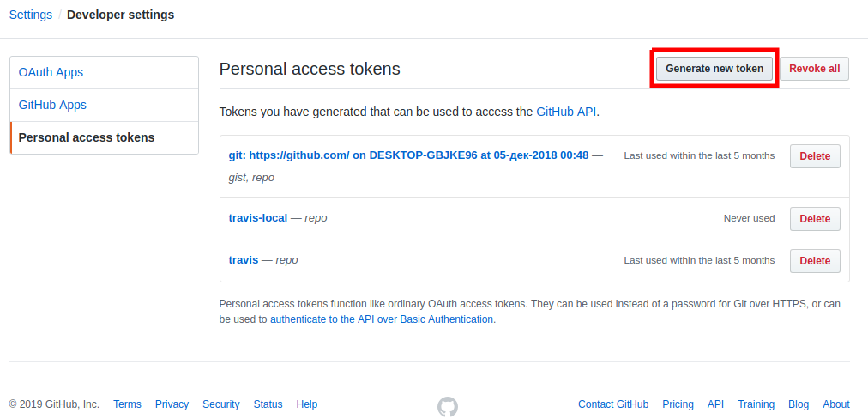
Task: Delete the DESKTOP-GBJKE96 git token
Action: [x=815, y=156]
